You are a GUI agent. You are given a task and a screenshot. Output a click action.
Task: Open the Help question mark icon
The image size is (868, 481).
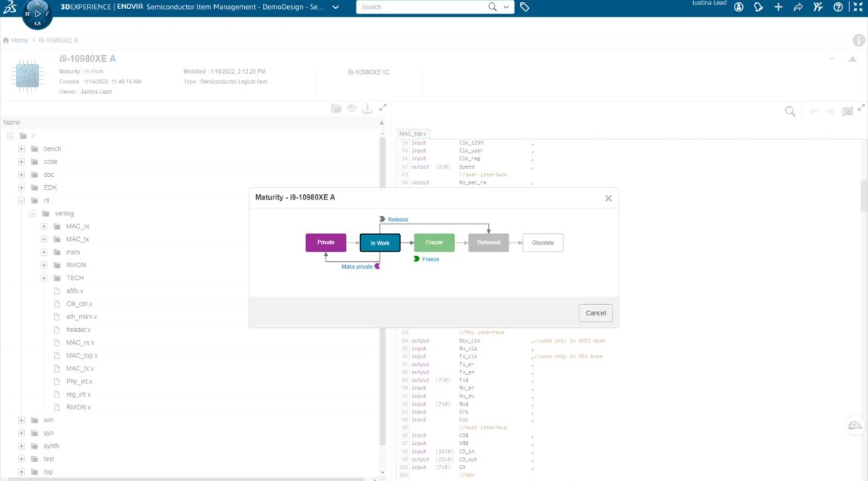tap(838, 7)
